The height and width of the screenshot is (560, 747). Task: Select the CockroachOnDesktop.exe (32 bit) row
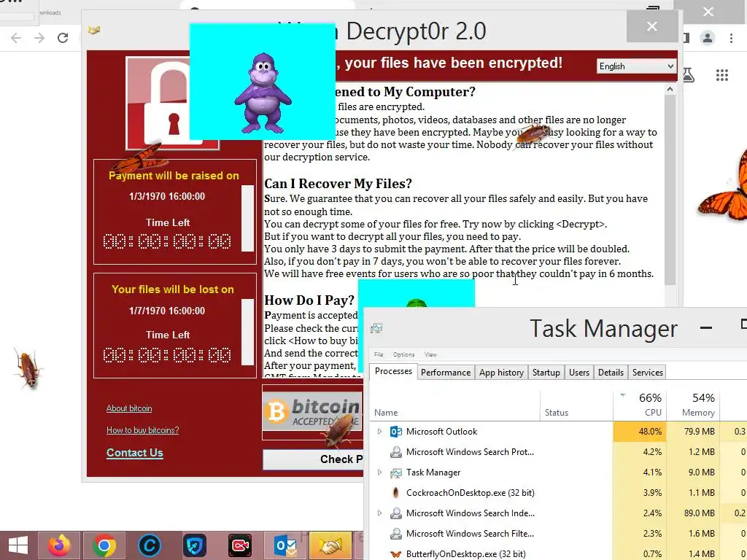click(558, 493)
